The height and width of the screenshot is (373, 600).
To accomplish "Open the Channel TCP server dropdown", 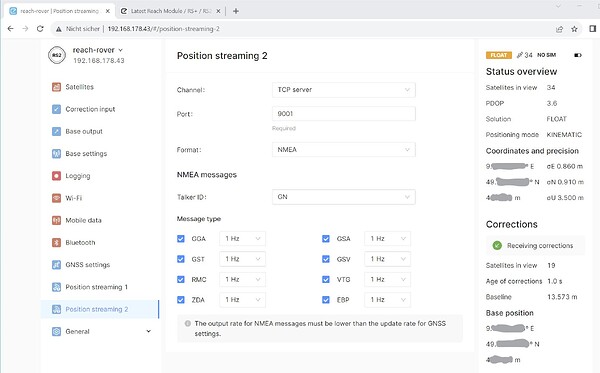I will tap(344, 90).
